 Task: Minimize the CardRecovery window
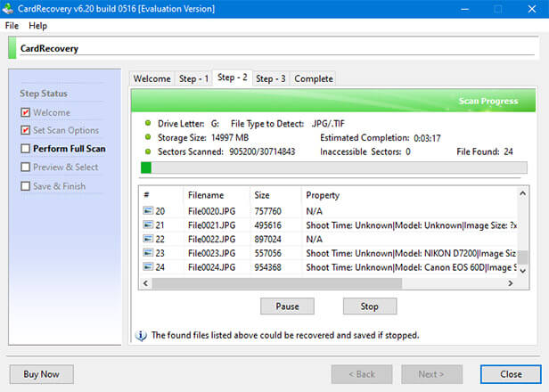[464, 9]
